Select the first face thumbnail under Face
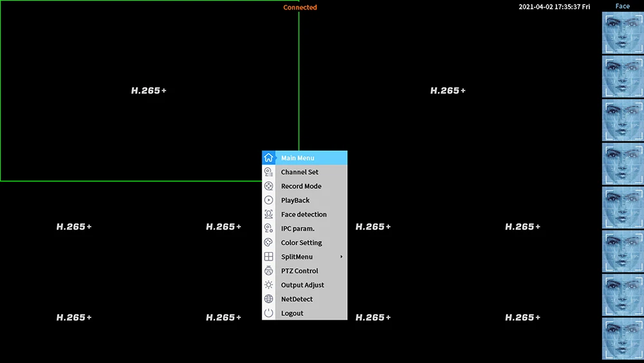The image size is (644, 363). [623, 33]
